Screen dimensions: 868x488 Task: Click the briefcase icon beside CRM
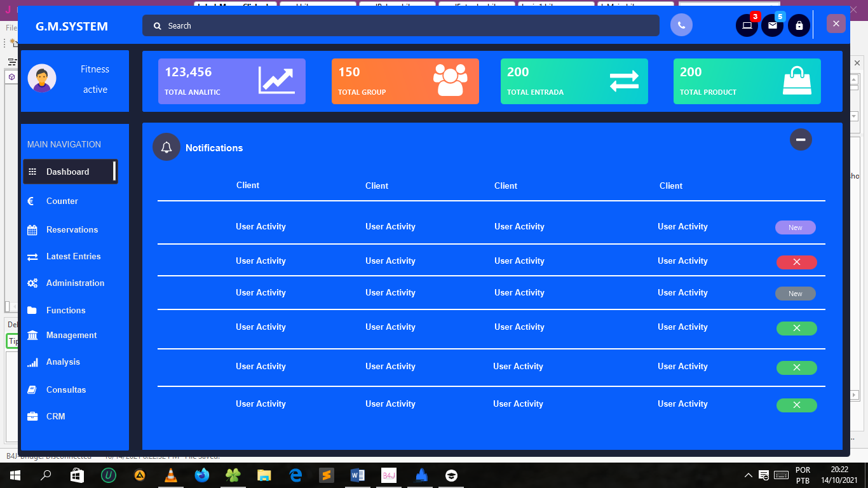click(x=32, y=416)
